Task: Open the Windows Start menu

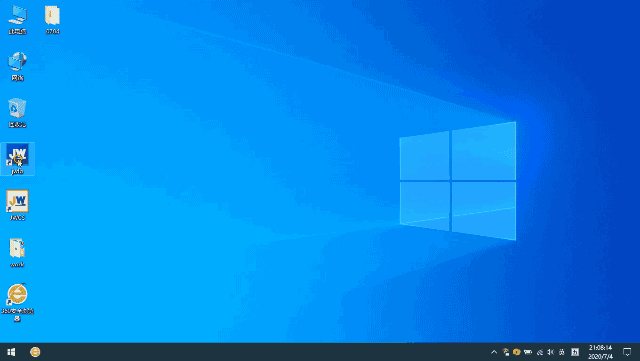Action: click(11, 352)
